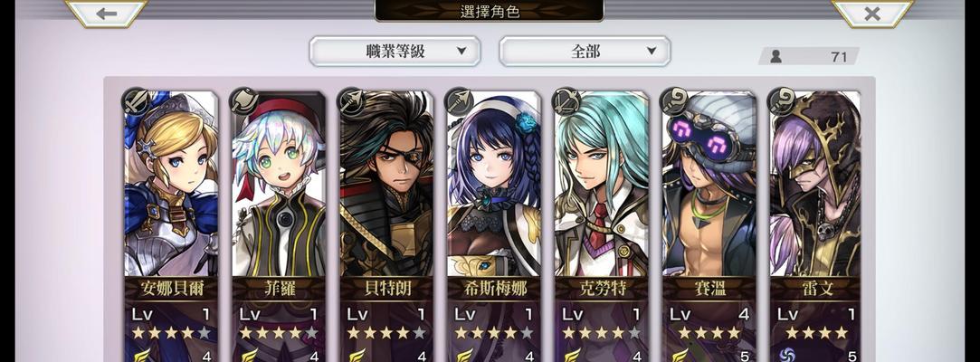
Task: Choose the 賽溫 character portrait
Action: click(x=709, y=183)
